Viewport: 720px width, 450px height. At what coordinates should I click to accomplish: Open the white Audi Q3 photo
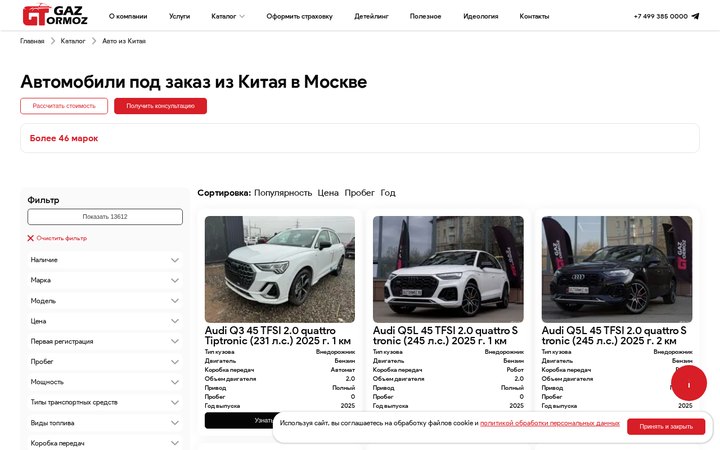point(280,269)
